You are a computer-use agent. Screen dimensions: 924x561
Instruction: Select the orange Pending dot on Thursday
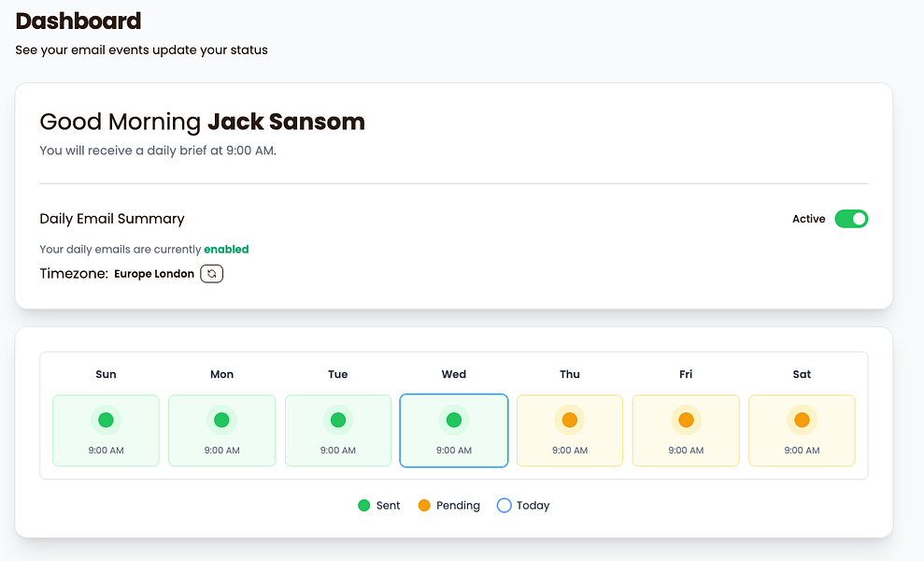coord(570,420)
